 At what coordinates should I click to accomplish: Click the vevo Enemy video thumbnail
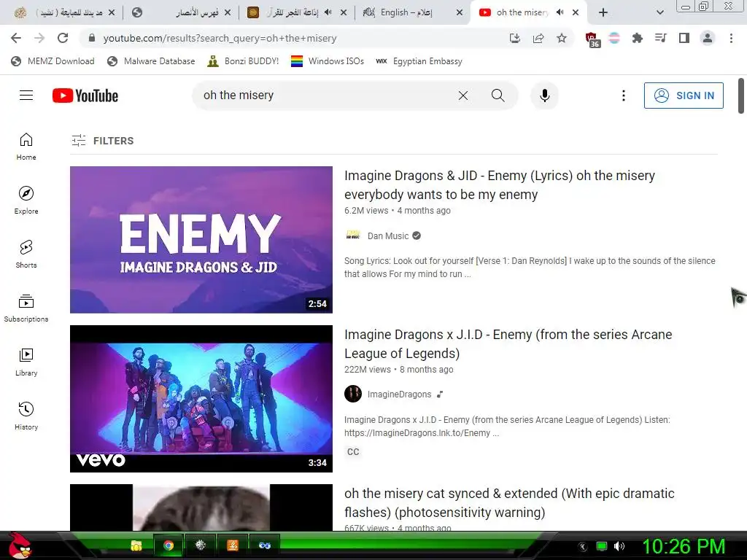pos(201,399)
